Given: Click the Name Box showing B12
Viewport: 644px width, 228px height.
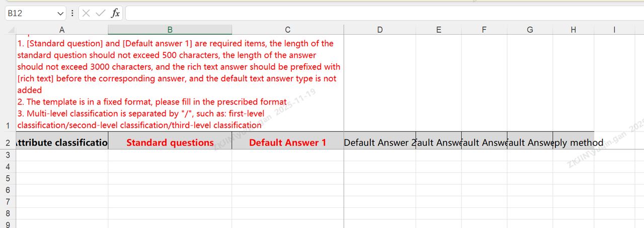Looking at the screenshot, I should tap(30, 14).
